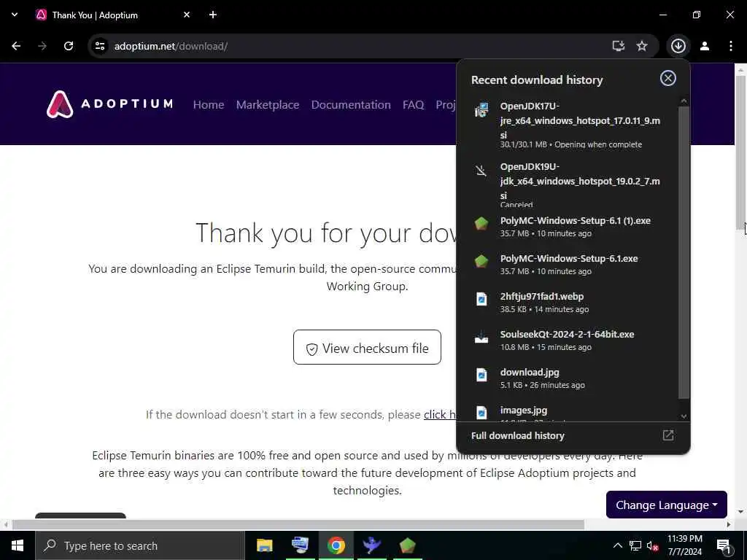This screenshot has width=747, height=560.
Task: Click the PolyMC-Windows-Setup-6.1.exe file icon
Action: click(481, 261)
